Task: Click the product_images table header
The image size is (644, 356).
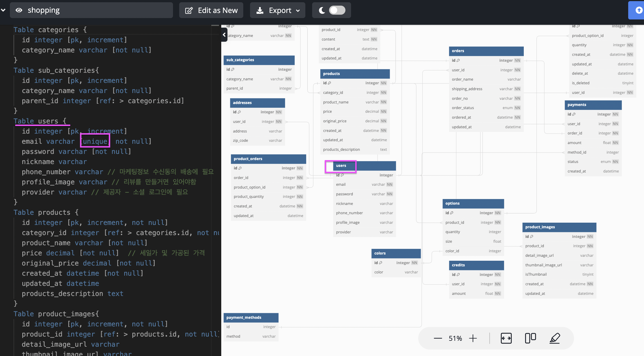Action: (559, 227)
